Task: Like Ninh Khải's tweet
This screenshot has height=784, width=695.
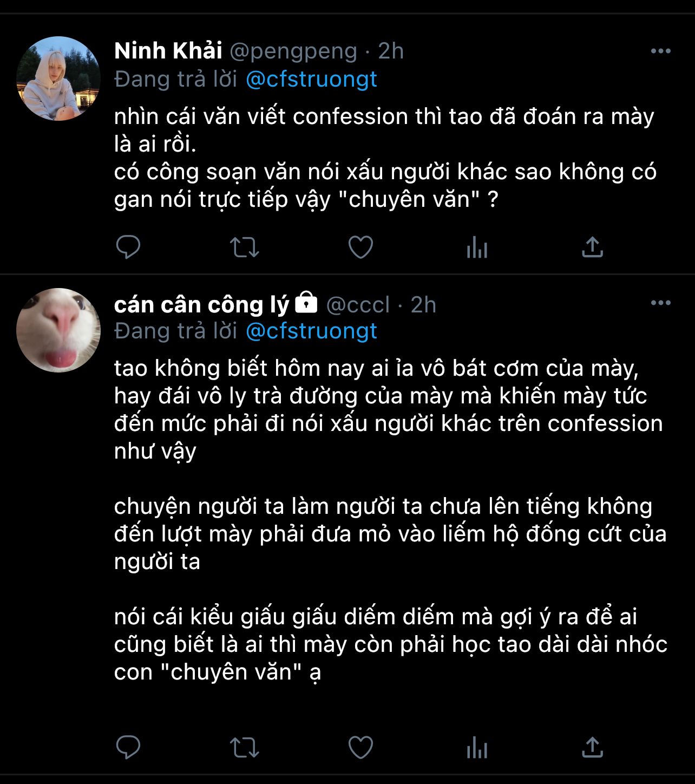Action: [x=360, y=247]
